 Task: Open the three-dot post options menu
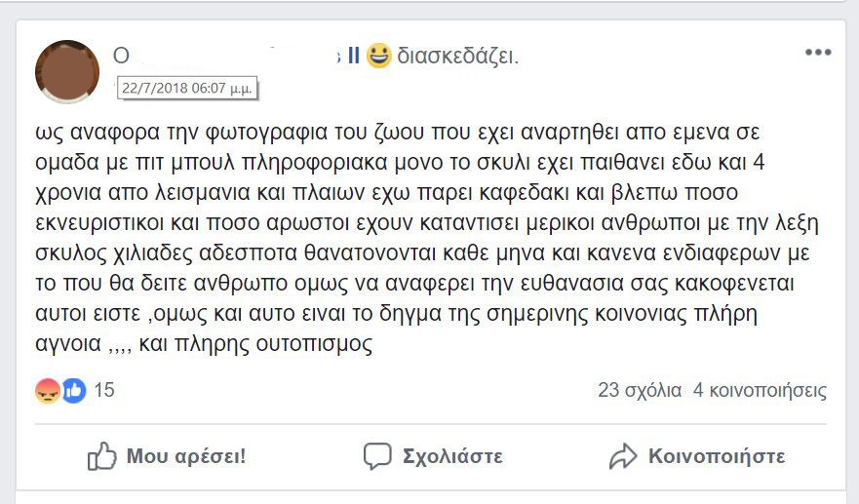coord(817,53)
